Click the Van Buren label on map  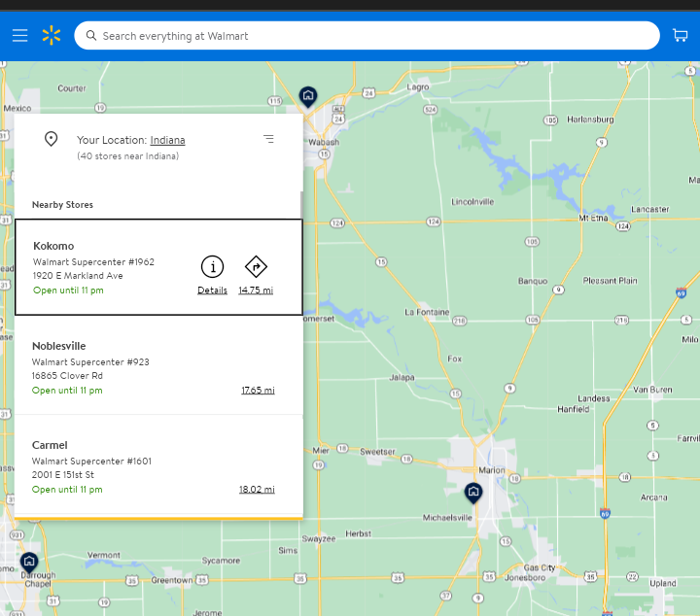click(652, 390)
